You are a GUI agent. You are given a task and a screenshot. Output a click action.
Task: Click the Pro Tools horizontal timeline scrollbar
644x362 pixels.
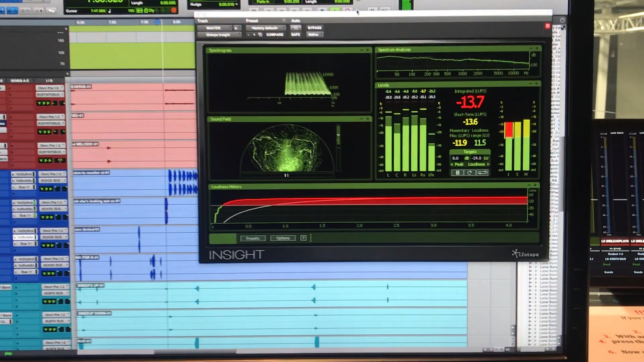[195, 352]
